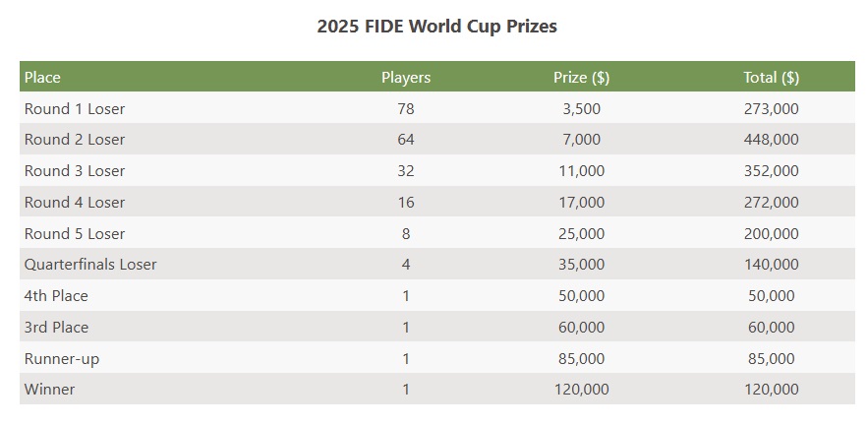Click the 120,000 Winner prize value

[582, 390]
